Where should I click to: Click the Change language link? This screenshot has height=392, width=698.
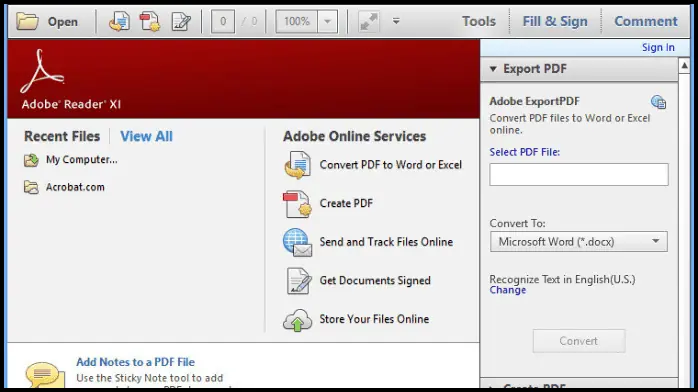click(507, 290)
